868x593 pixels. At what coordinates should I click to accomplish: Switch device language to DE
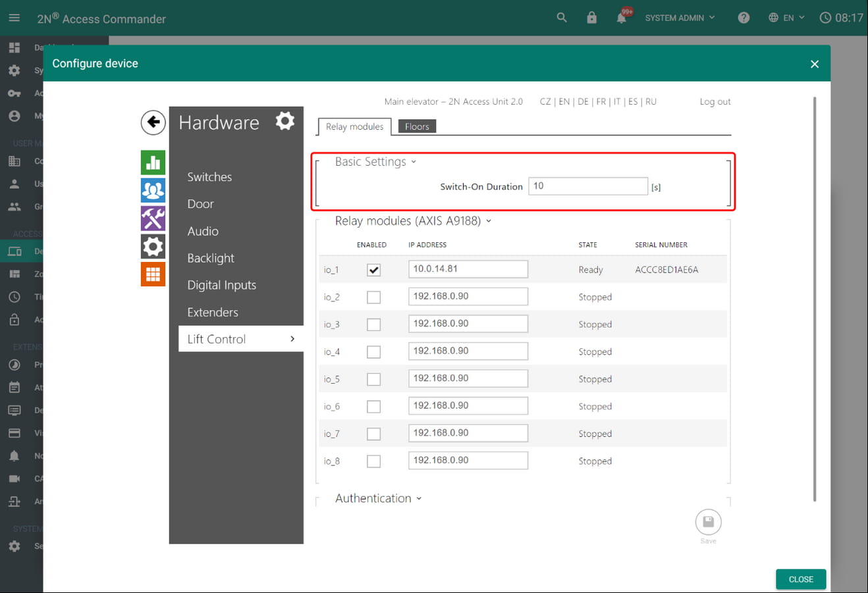[583, 101]
